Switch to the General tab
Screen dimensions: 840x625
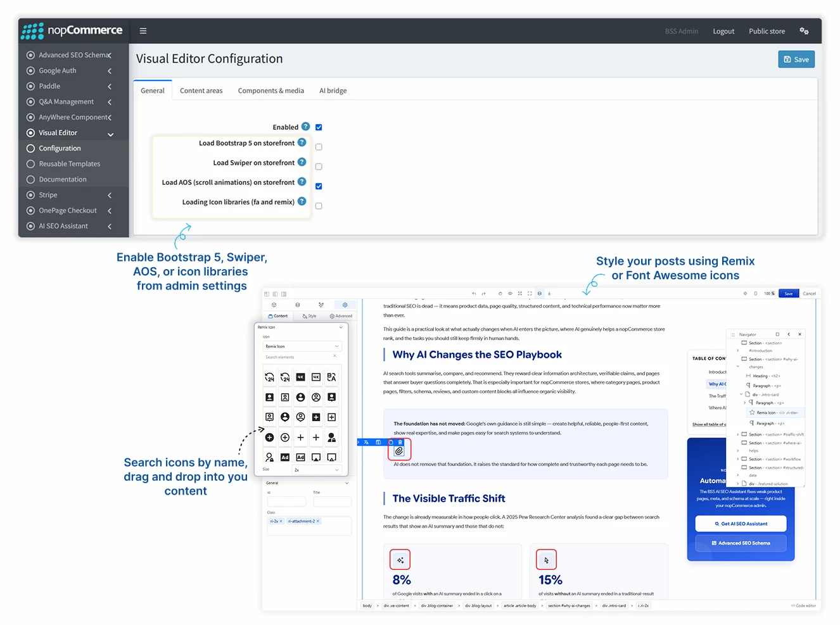[153, 91]
